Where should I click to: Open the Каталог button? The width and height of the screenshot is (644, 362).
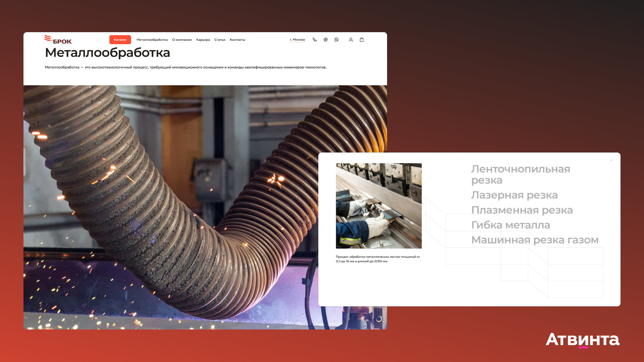click(x=120, y=40)
